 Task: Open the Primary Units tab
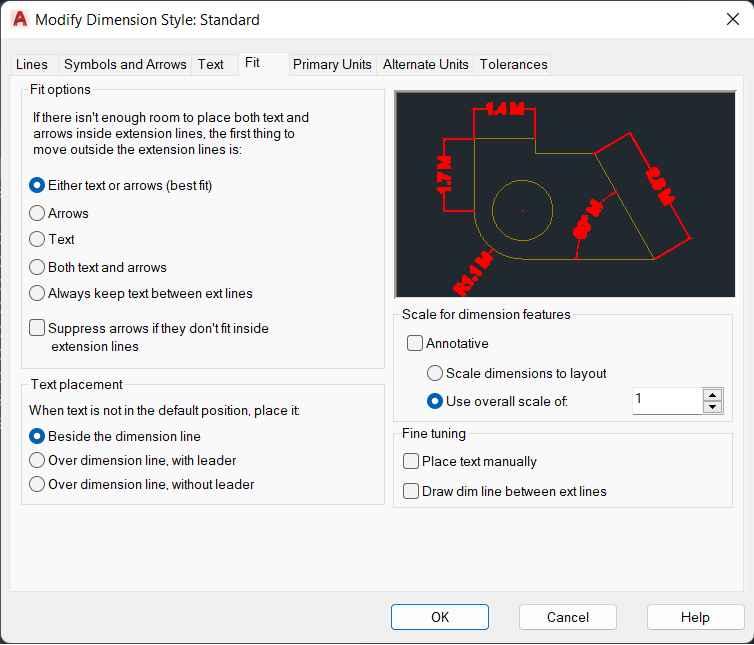pyautogui.click(x=332, y=64)
